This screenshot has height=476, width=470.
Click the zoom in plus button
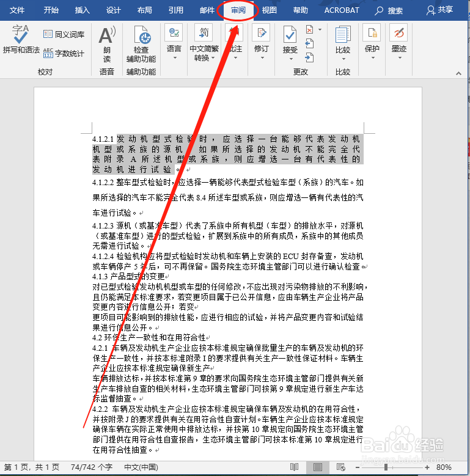tap(427, 467)
